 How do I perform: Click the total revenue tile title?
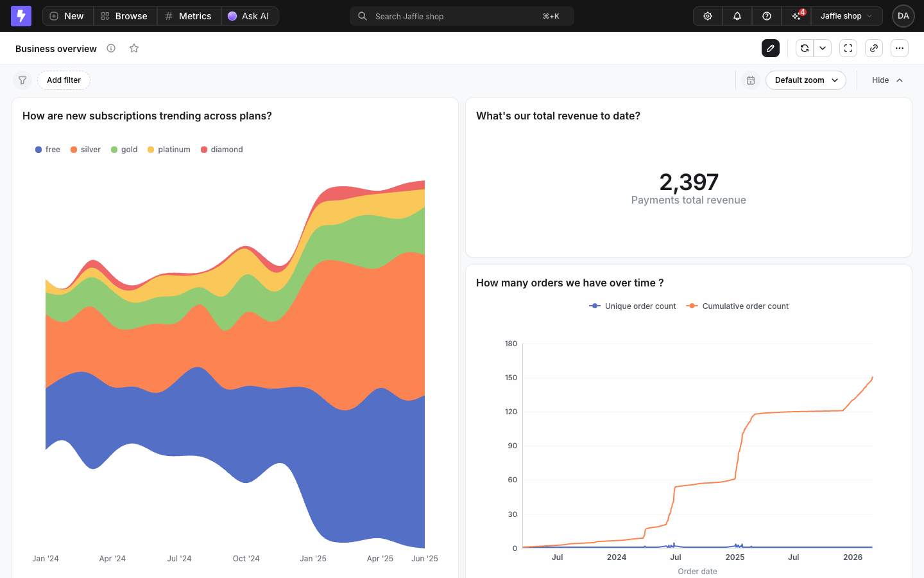[x=558, y=116]
